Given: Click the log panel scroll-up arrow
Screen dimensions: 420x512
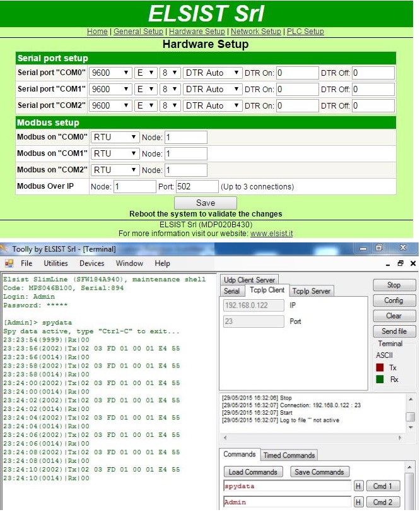Looking at the screenshot, I should (411, 399).
